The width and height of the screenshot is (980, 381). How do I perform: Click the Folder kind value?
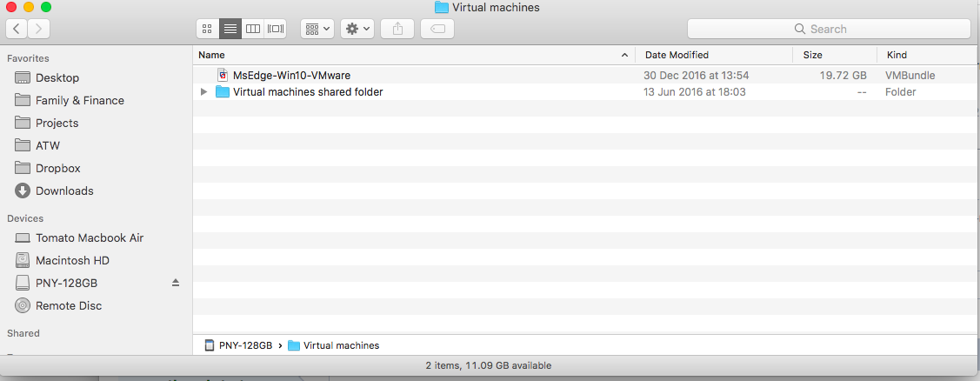(x=901, y=92)
